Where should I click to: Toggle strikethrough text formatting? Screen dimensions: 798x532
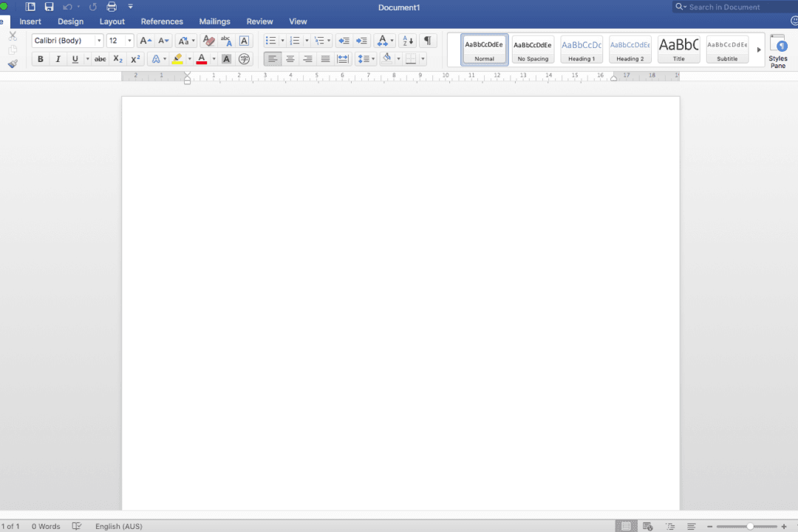pyautogui.click(x=100, y=59)
